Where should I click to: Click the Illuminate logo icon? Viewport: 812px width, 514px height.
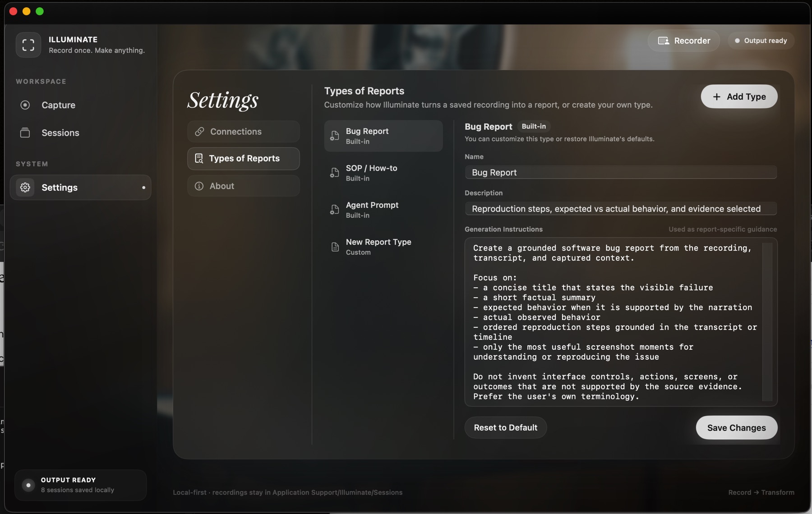click(28, 45)
